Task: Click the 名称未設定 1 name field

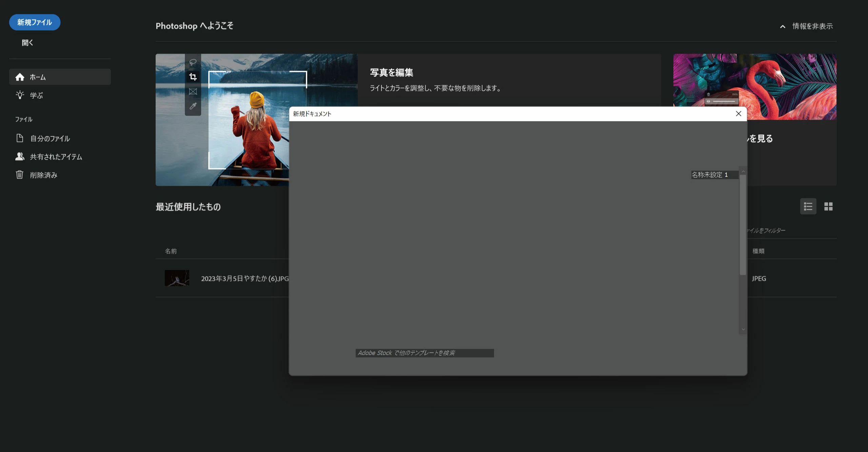Action: (714, 175)
